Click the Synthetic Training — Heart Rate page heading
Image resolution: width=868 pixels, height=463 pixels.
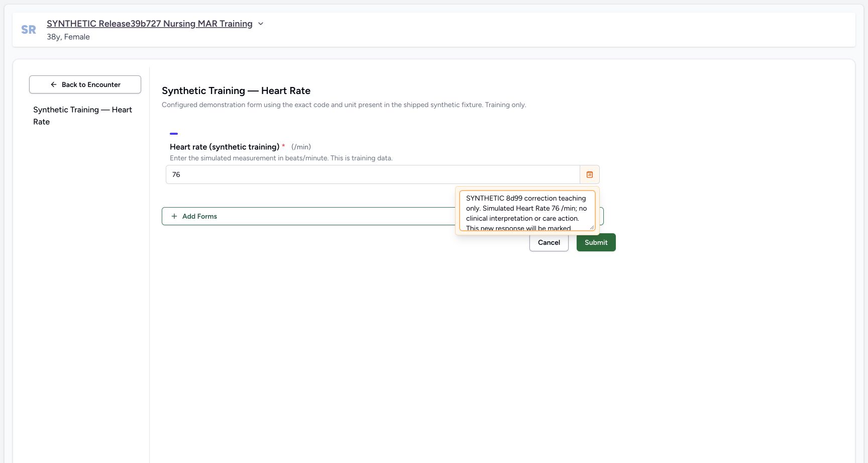tap(236, 90)
